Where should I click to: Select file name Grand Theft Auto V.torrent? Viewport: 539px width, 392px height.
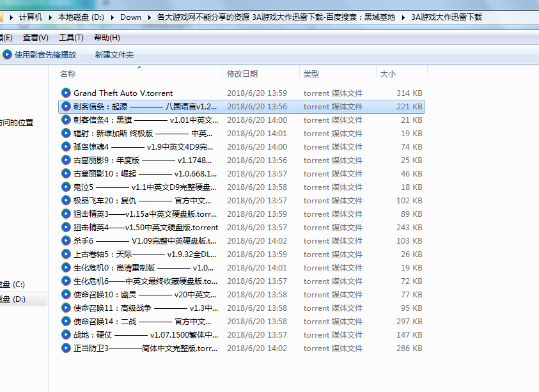[x=123, y=93]
